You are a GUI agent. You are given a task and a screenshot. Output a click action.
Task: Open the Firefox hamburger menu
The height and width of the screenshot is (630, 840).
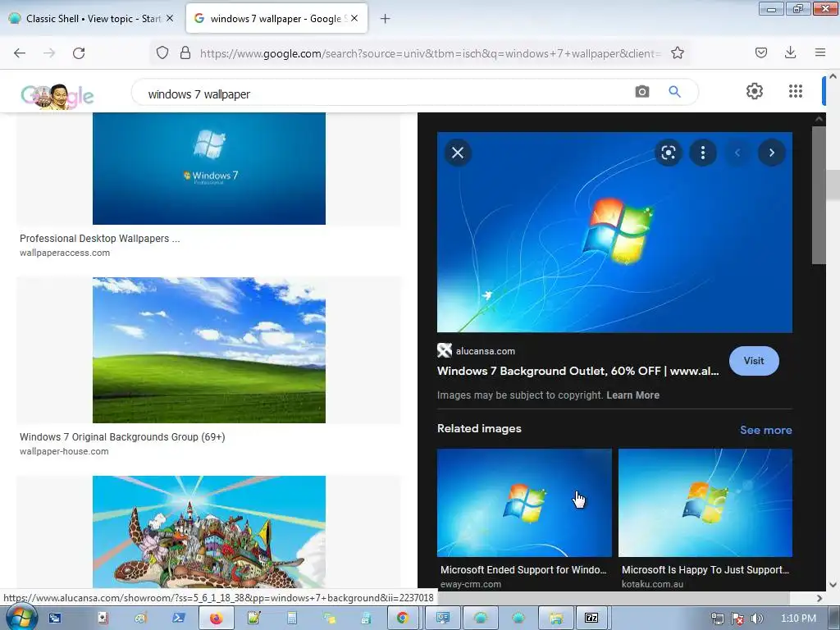820,52
